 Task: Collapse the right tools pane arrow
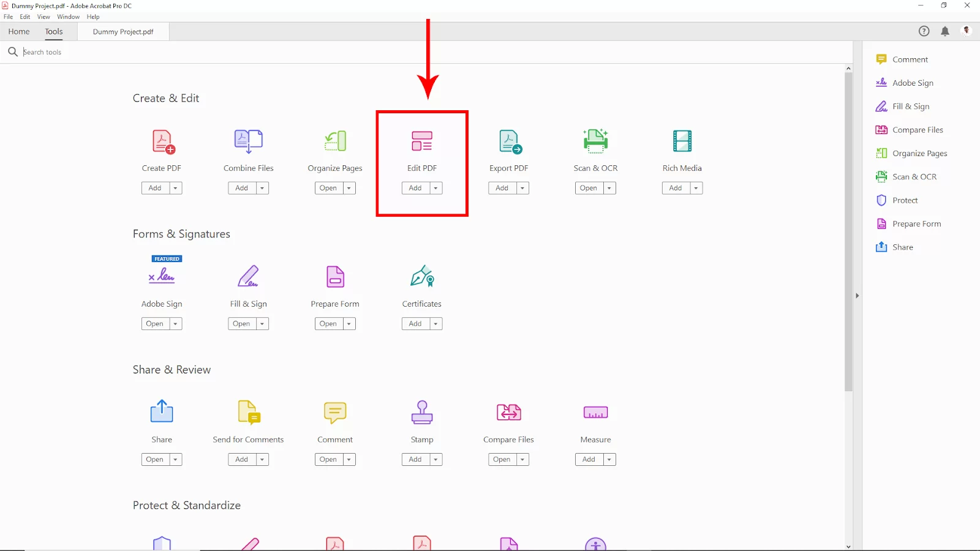pyautogui.click(x=858, y=296)
